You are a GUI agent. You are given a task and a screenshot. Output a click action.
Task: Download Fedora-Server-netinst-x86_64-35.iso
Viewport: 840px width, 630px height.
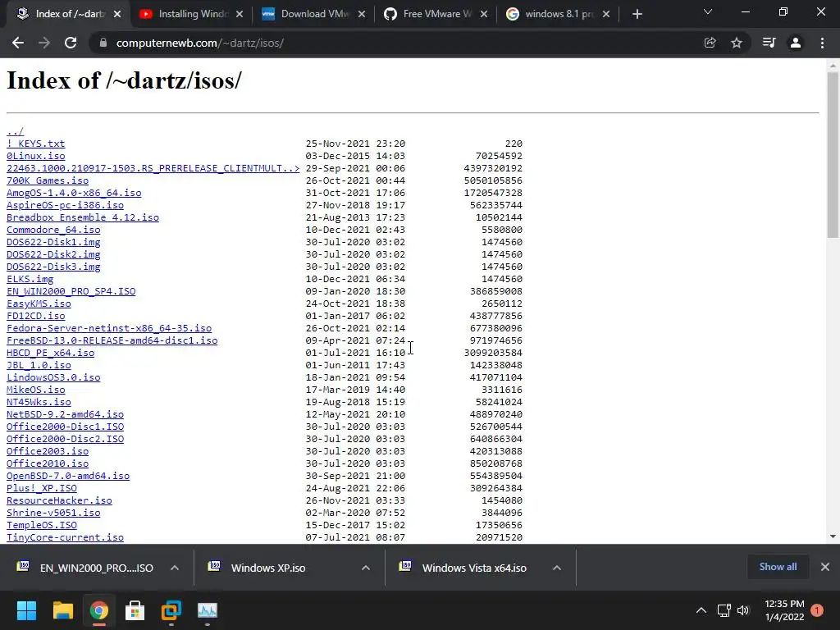tap(109, 328)
